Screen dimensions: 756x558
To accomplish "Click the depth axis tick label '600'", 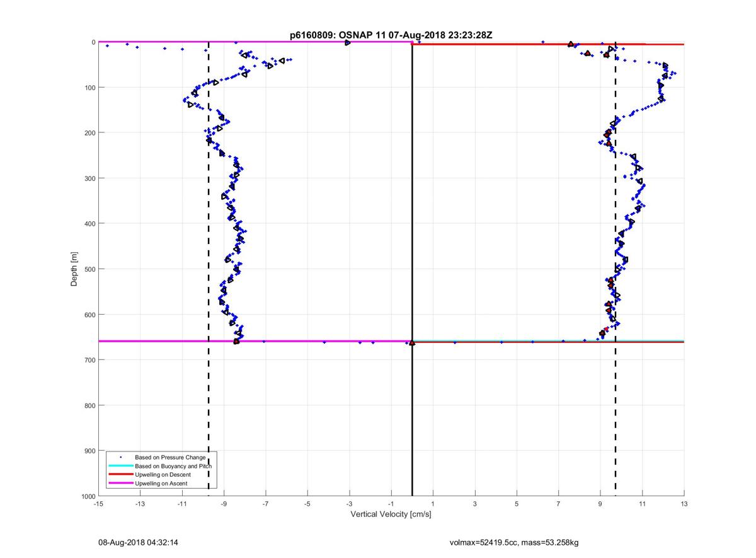I will pos(89,315).
